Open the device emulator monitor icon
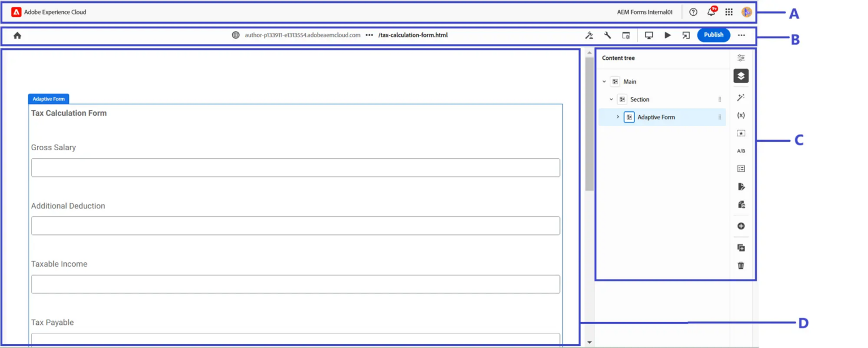The height and width of the screenshot is (348, 868). [648, 35]
